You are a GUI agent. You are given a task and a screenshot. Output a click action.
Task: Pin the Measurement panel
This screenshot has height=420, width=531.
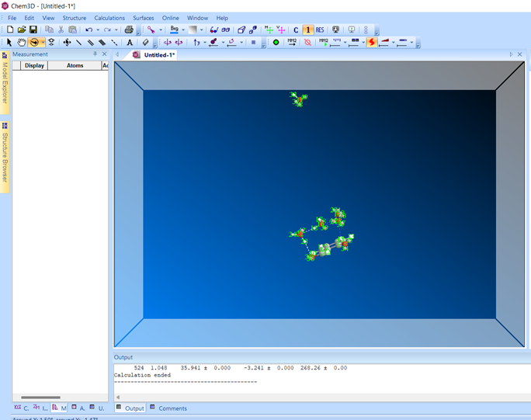(95, 54)
